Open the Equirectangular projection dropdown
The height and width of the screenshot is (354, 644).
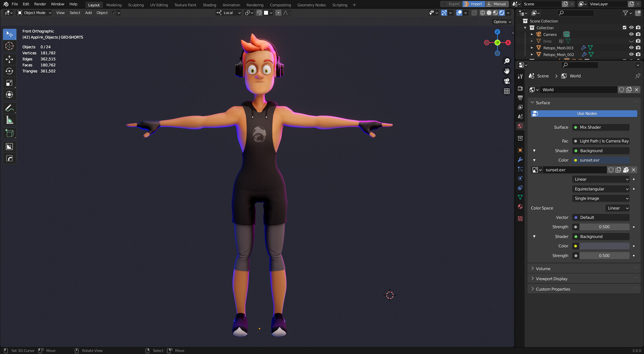(601, 189)
